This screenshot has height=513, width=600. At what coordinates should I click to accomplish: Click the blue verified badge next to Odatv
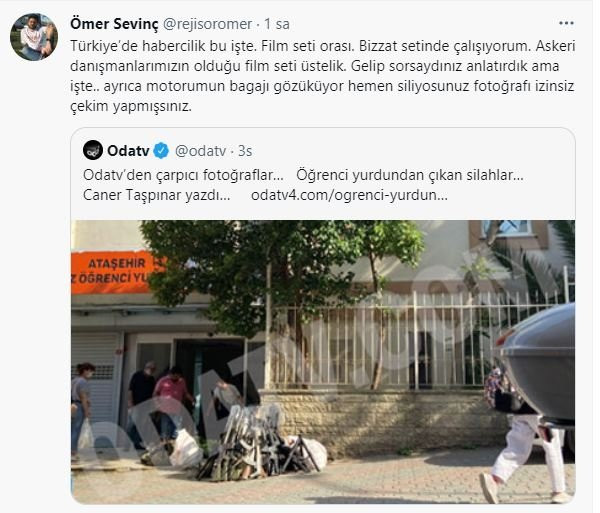click(x=161, y=151)
